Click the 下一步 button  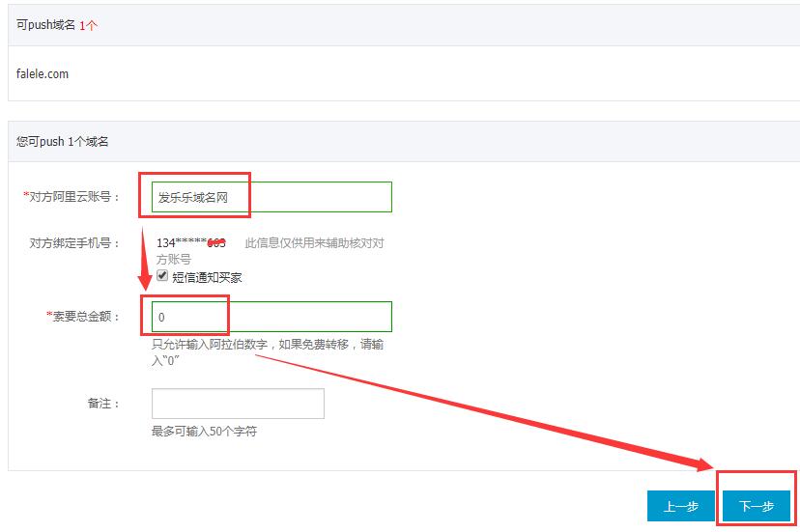coord(757,506)
